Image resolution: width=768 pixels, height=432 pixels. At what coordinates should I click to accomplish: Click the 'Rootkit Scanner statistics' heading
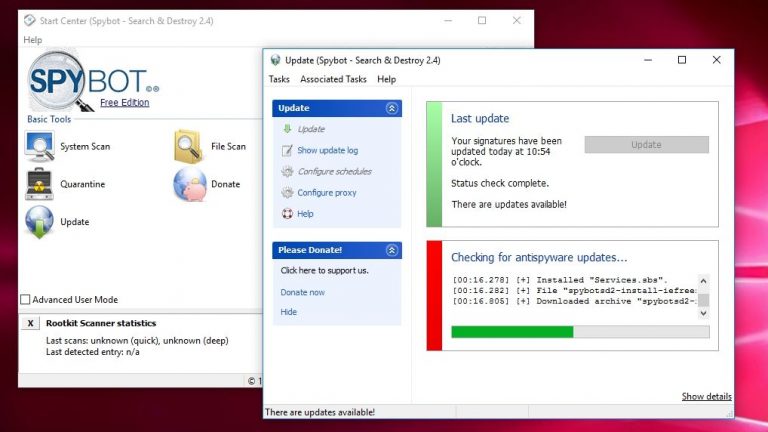101,323
